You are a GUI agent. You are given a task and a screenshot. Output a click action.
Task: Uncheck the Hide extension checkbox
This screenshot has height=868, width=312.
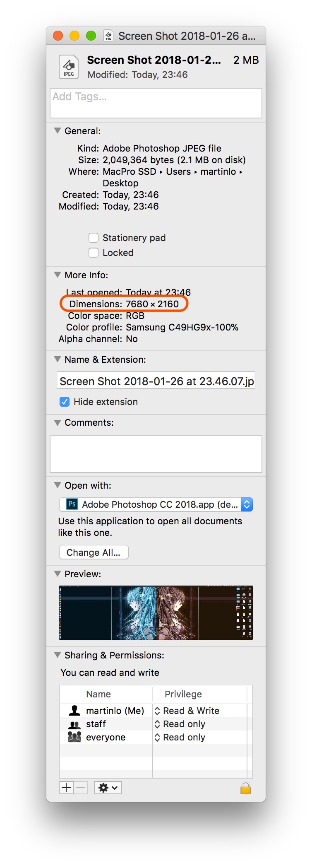(x=65, y=402)
